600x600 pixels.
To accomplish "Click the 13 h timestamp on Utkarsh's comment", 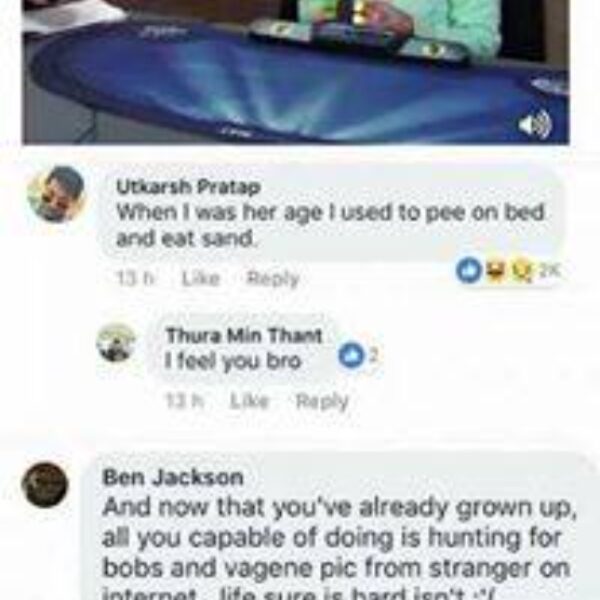I will coord(135,279).
